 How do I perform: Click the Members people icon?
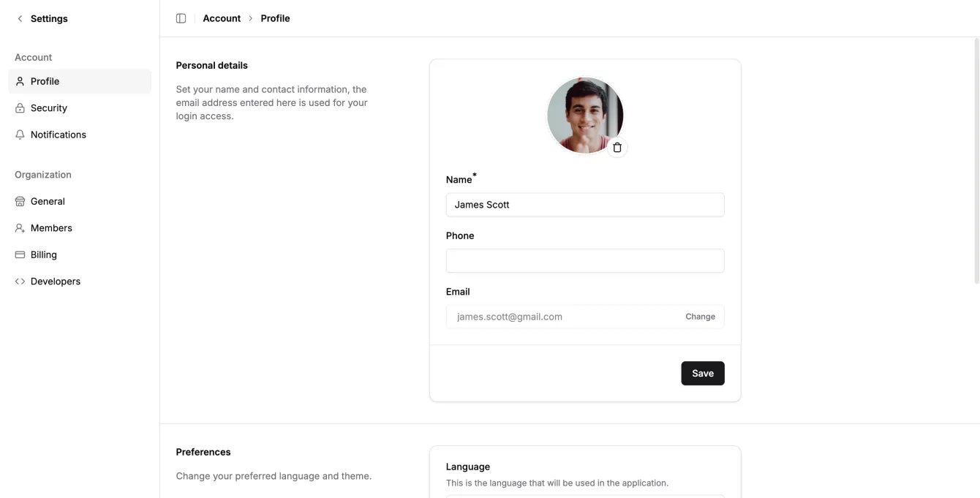(19, 227)
